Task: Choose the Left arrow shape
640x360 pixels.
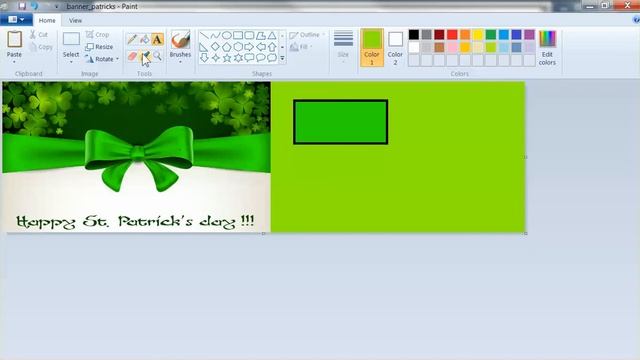Action: coord(260,47)
